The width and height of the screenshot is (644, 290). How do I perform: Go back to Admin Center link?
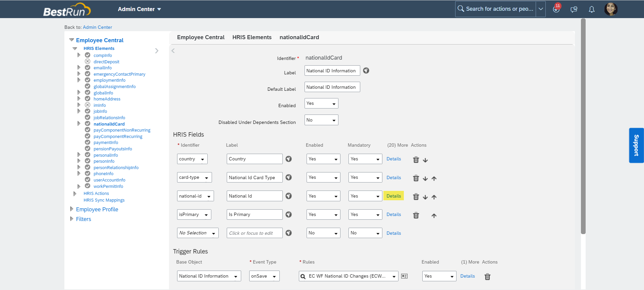[98, 27]
